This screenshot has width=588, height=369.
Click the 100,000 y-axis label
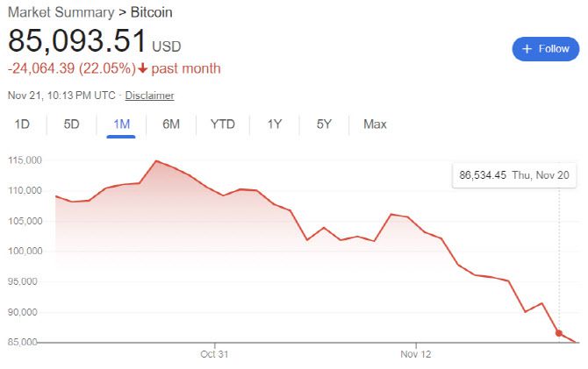(x=26, y=252)
